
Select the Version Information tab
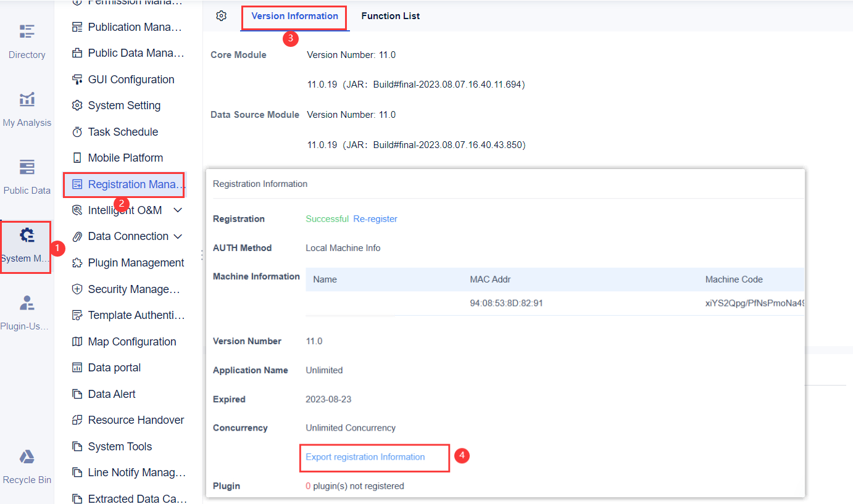[294, 15]
